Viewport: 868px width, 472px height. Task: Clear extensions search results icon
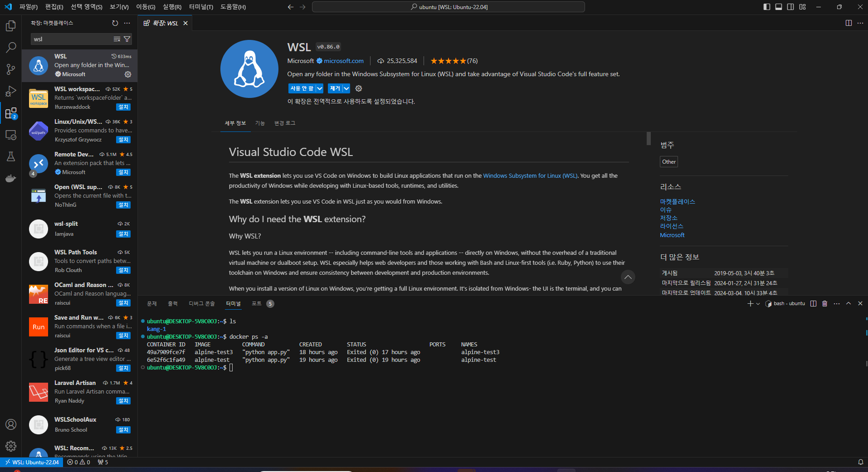click(x=117, y=39)
